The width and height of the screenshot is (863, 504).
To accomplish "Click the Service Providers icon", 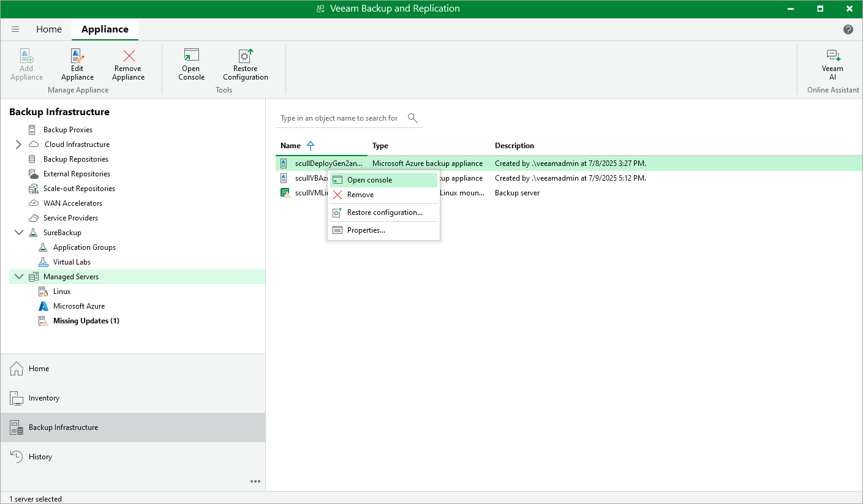I will 34,218.
